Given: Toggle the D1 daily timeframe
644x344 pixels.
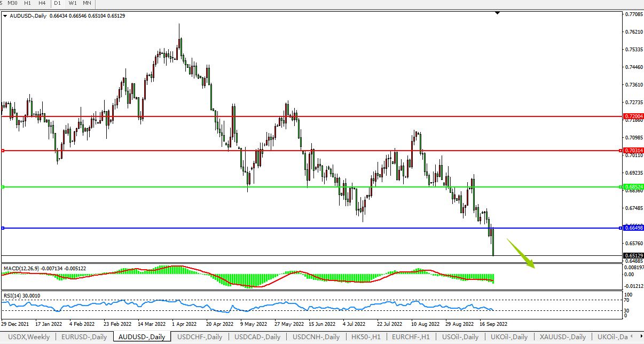Looking at the screenshot, I should (57, 3).
